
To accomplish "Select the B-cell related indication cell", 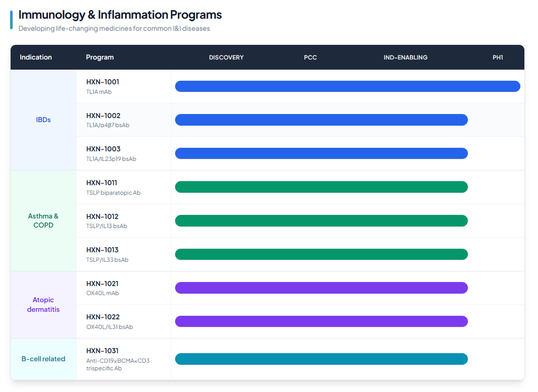I will [x=43, y=359].
